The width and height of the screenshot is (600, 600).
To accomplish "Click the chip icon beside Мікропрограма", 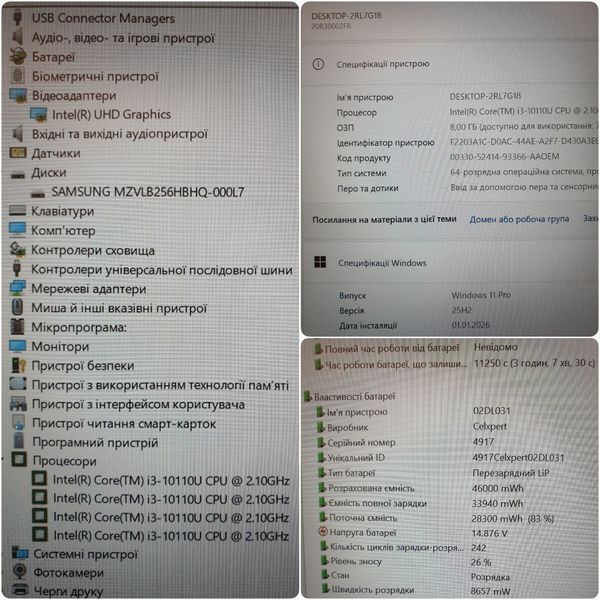I will coord(18,326).
